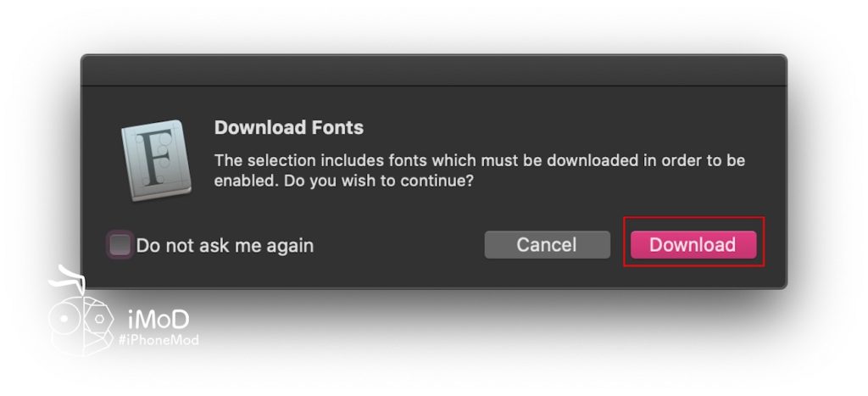Click the "iMoD" watermark text
Image resolution: width=868 pixels, height=396 pixels.
(x=158, y=319)
